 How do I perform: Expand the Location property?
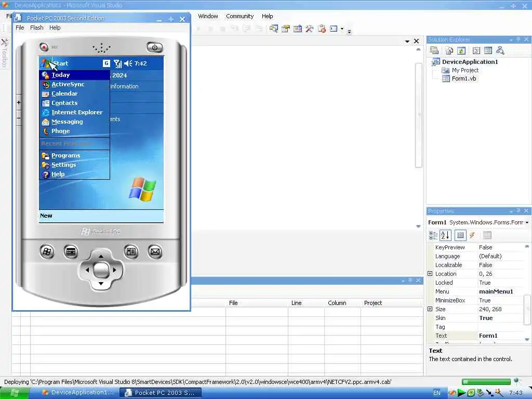(x=430, y=273)
